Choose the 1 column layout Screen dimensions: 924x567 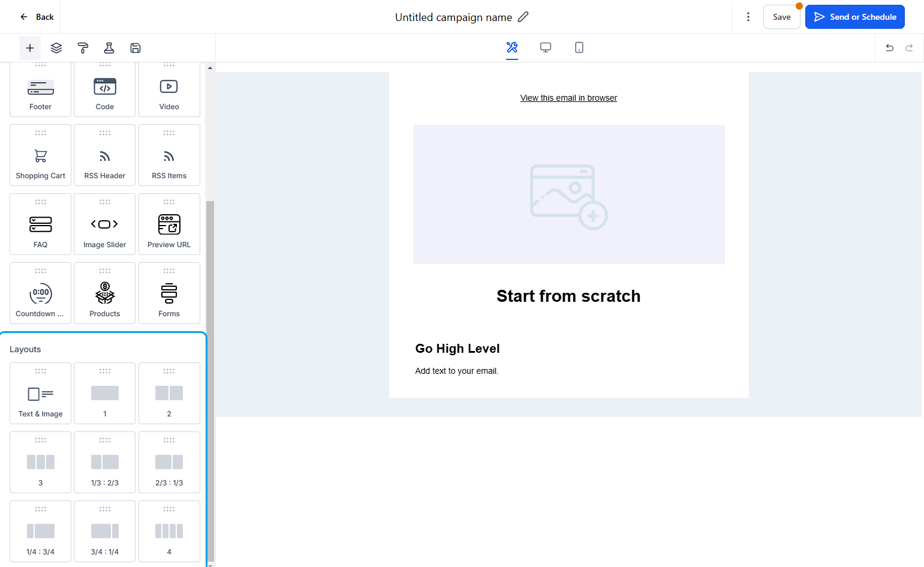pos(105,393)
